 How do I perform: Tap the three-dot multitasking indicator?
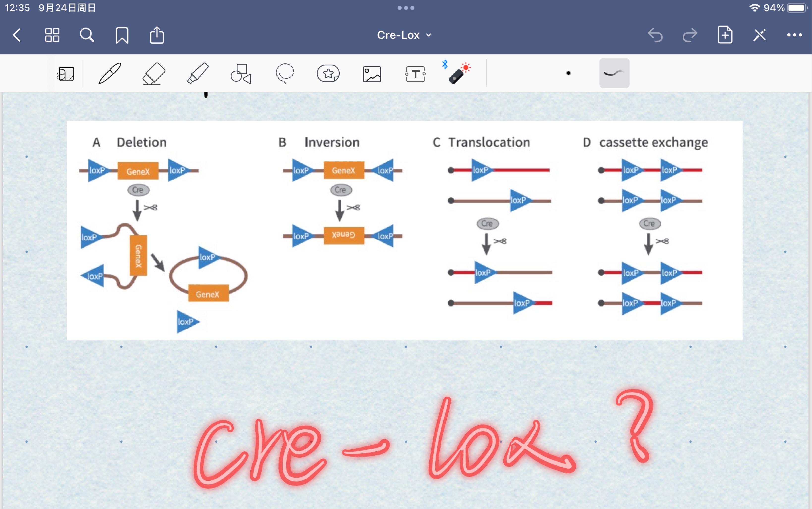coord(406,8)
